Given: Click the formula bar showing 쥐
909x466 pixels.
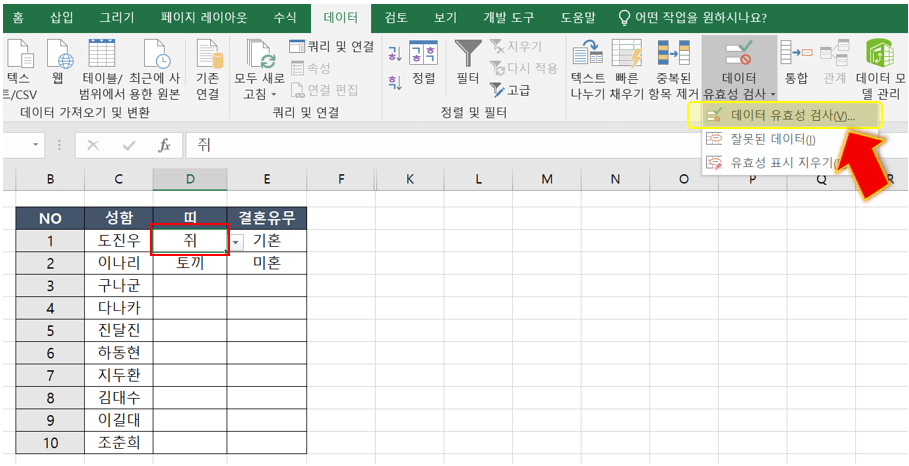Looking at the screenshot, I should point(545,145).
